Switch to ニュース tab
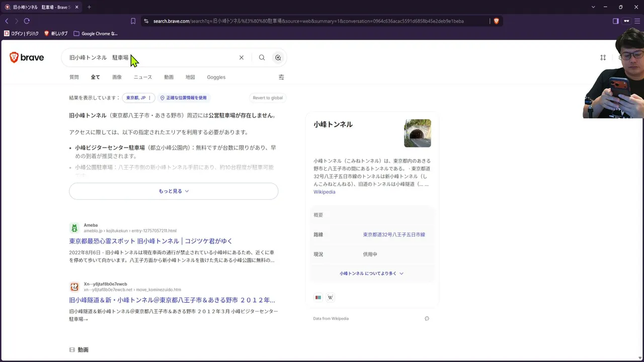This screenshot has height=362, width=644. tap(143, 77)
